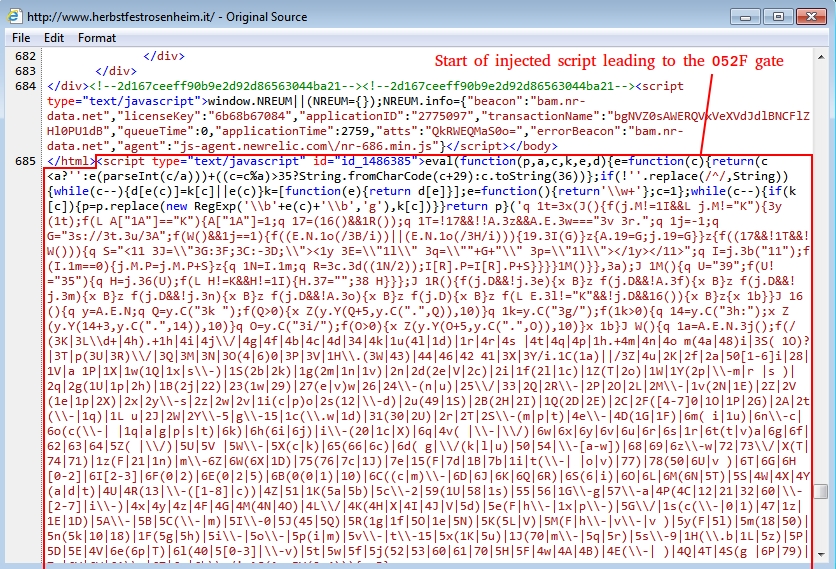
Task: Click the </script></body> closing tags
Action: coord(502,146)
